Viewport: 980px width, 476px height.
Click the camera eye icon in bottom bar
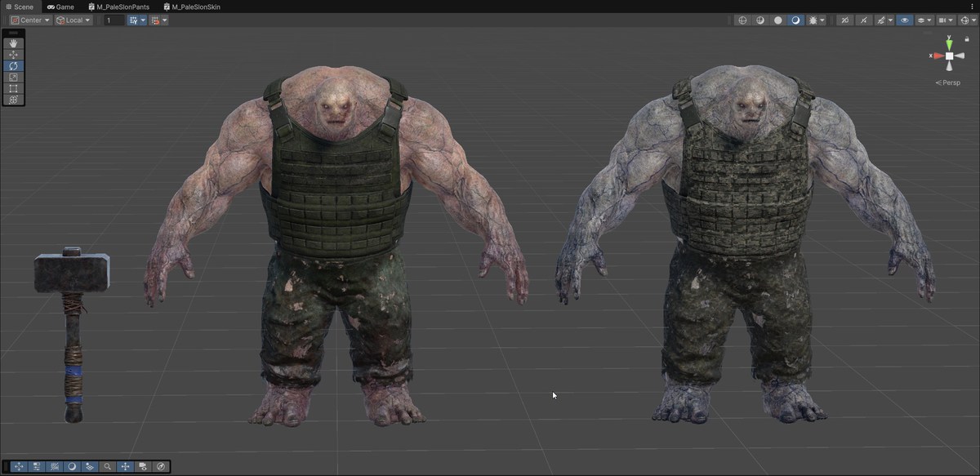[143, 467]
